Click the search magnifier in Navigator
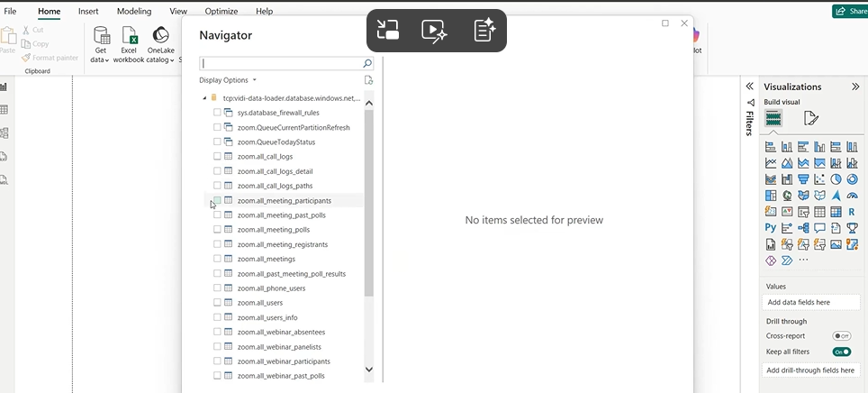The height and width of the screenshot is (393, 868). coord(366,64)
